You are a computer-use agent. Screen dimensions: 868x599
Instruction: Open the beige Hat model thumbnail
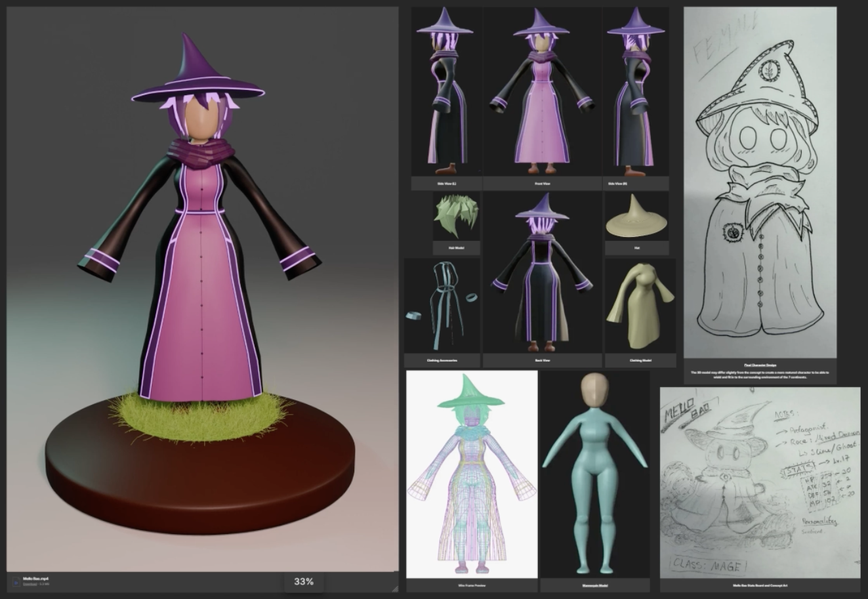636,216
